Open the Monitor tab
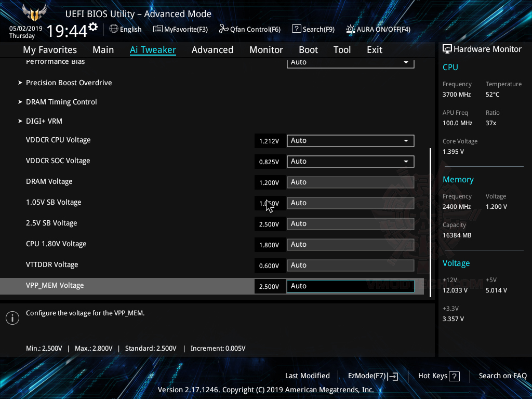This screenshot has height=399, width=532. 267,50
